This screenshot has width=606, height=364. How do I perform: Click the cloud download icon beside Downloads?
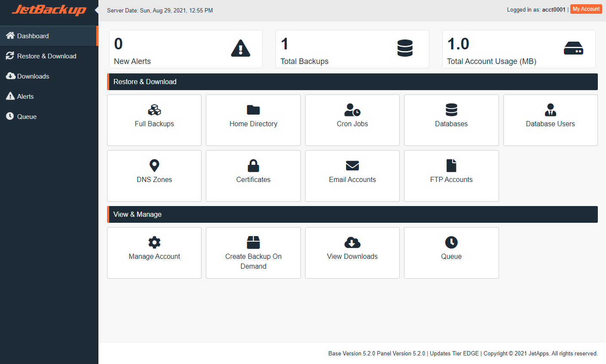pyautogui.click(x=11, y=76)
